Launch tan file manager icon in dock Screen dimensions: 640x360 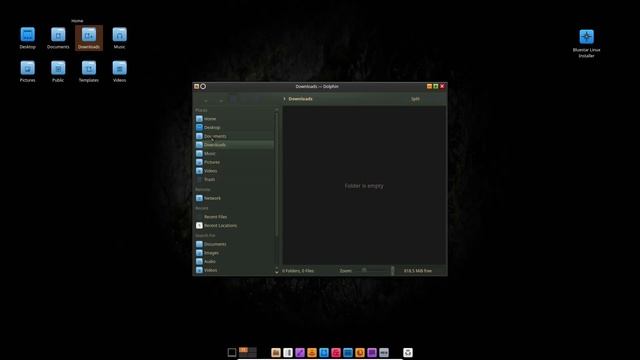(276, 352)
